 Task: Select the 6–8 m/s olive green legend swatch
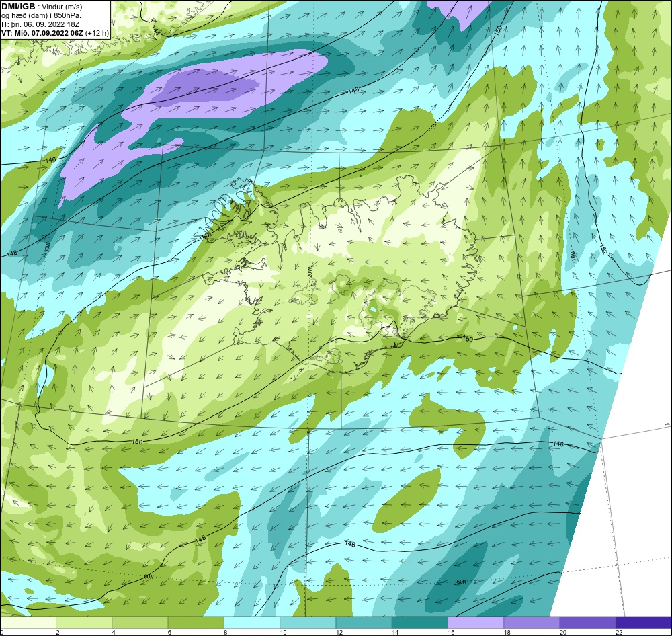tap(196, 623)
